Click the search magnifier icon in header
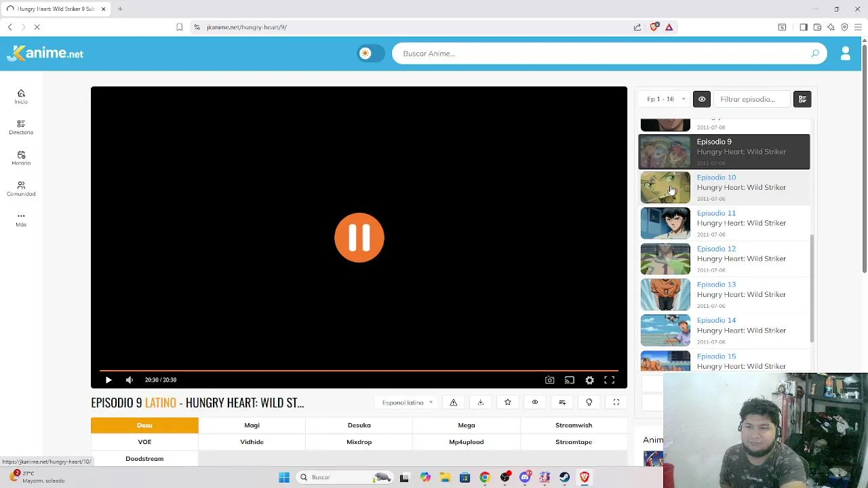868x488 pixels. coord(815,54)
